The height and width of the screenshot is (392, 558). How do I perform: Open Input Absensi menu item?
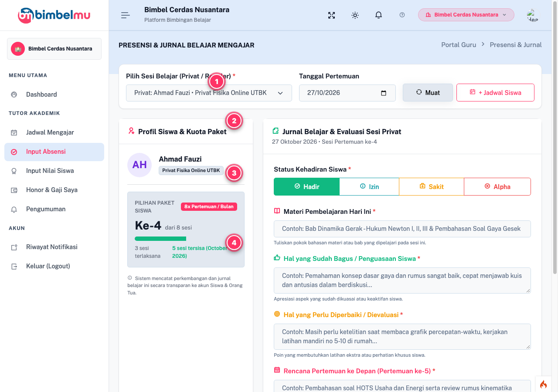point(54,152)
